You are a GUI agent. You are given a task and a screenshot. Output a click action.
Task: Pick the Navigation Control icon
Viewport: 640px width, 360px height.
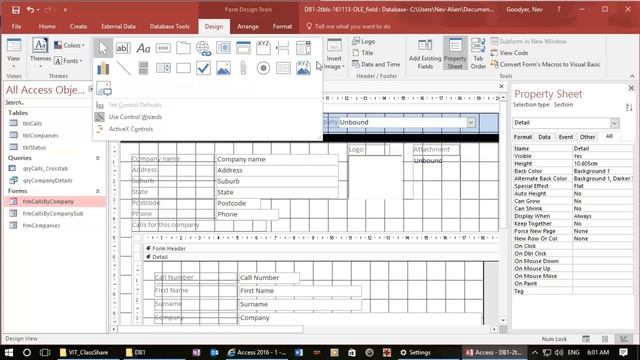[x=243, y=48]
